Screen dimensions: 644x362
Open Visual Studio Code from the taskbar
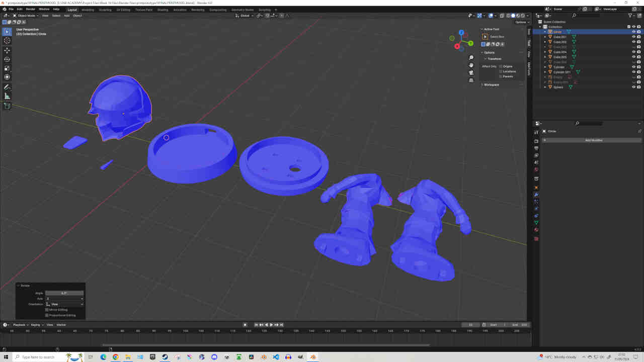point(276,357)
